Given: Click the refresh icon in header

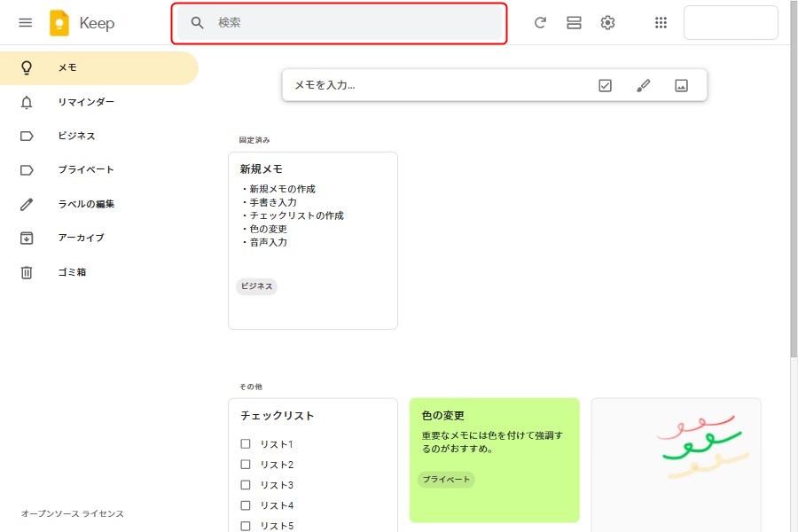Looking at the screenshot, I should point(540,23).
